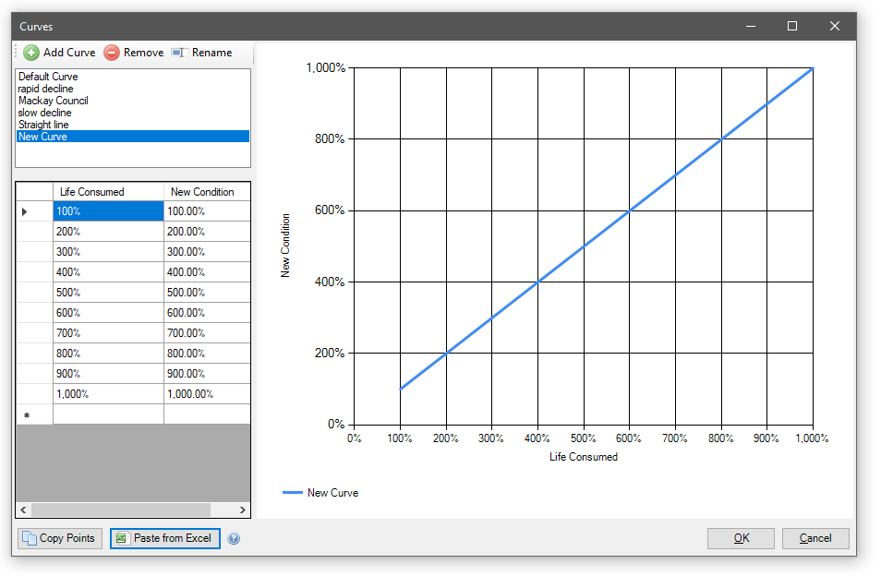This screenshot has width=881, height=588.
Task: Cancel the Curves dialog
Action: click(x=815, y=538)
